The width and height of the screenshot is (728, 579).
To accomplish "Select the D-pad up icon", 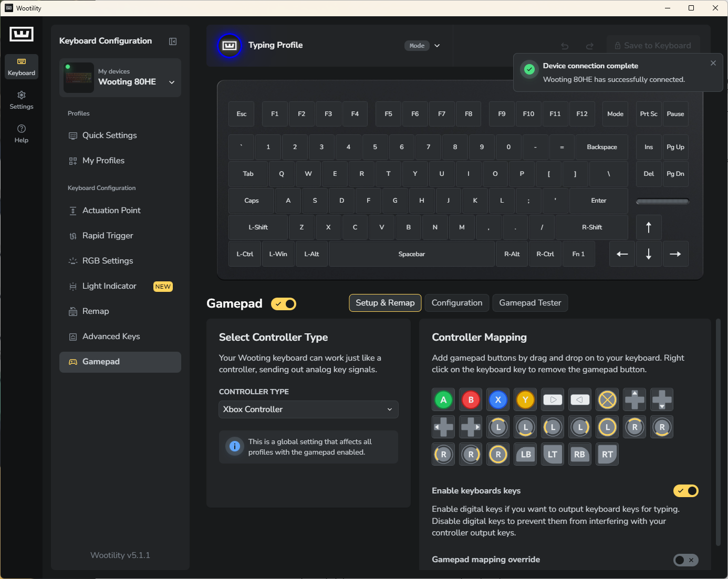I will click(x=635, y=400).
